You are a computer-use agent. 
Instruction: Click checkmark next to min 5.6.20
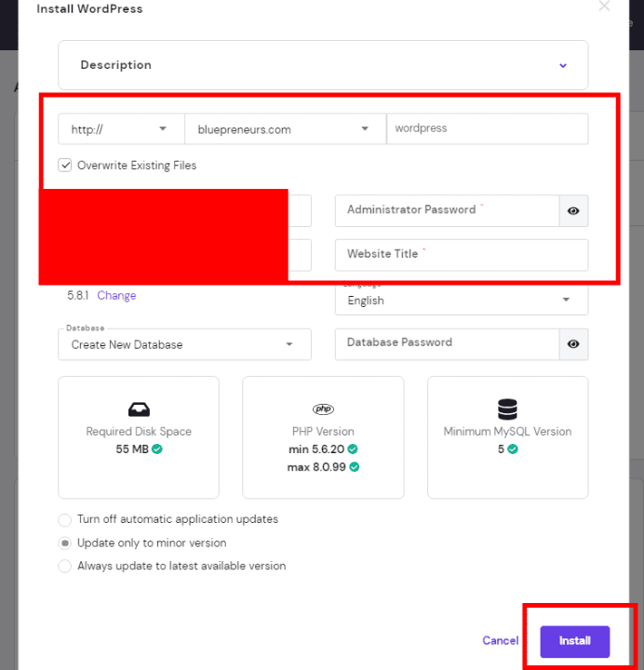[x=353, y=449]
